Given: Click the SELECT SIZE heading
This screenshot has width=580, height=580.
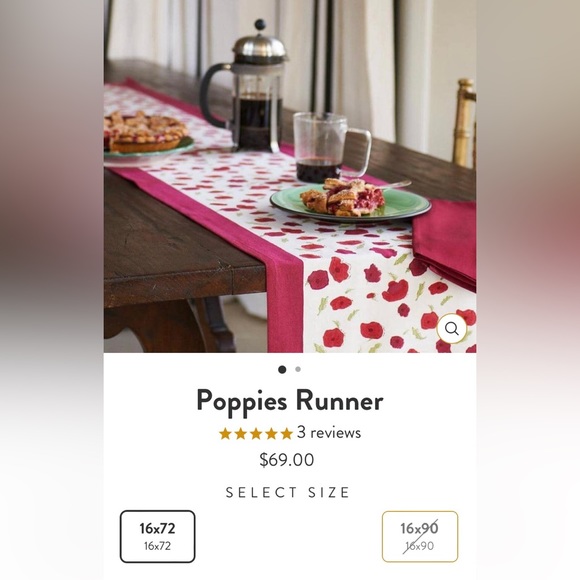Looking at the screenshot, I should tap(288, 492).
